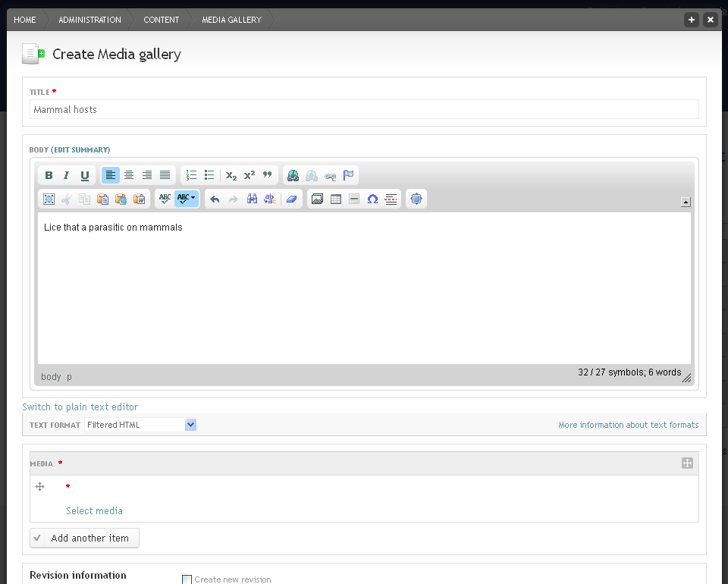Click Paste as plain text icon
The height and width of the screenshot is (584, 728).
pyautogui.click(x=121, y=199)
